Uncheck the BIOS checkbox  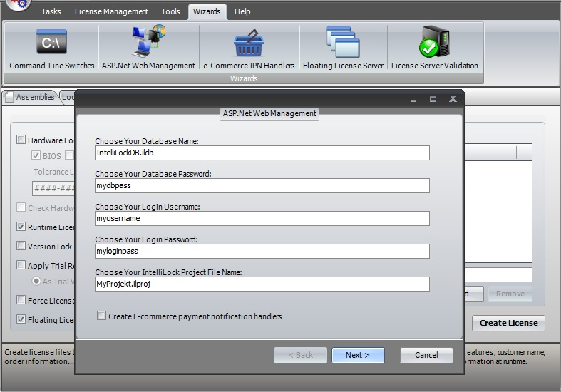coord(36,155)
